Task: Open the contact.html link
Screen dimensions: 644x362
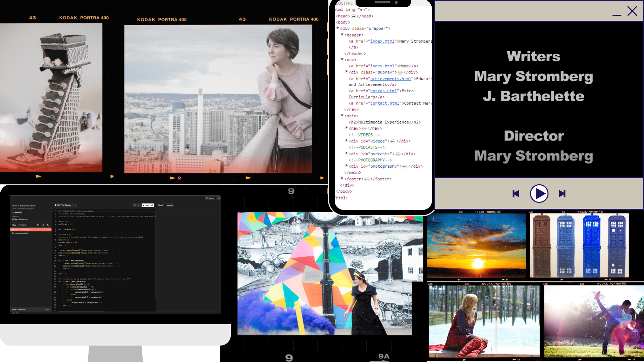Action: pyautogui.click(x=385, y=103)
